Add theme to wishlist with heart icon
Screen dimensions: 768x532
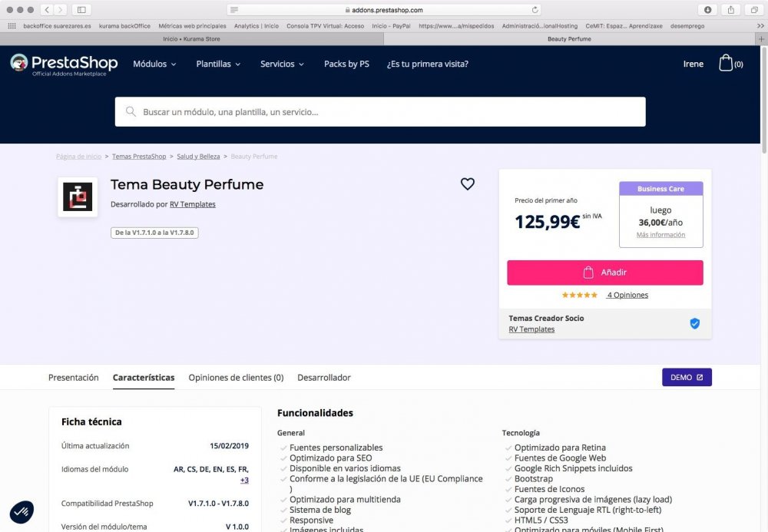[x=468, y=184]
